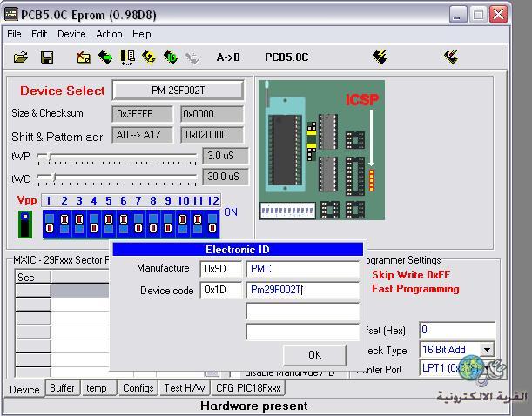Open the Help menu
The width and height of the screenshot is (532, 416).
tap(141, 34)
